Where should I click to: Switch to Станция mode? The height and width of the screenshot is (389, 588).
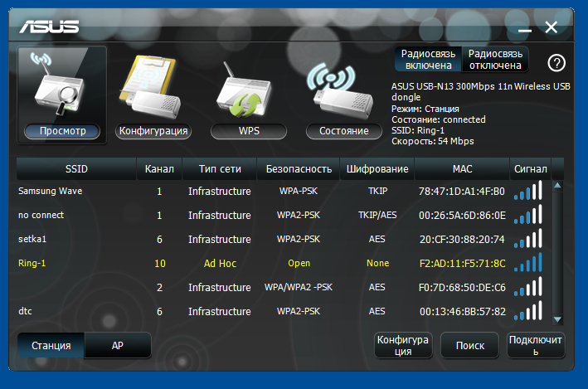51,345
